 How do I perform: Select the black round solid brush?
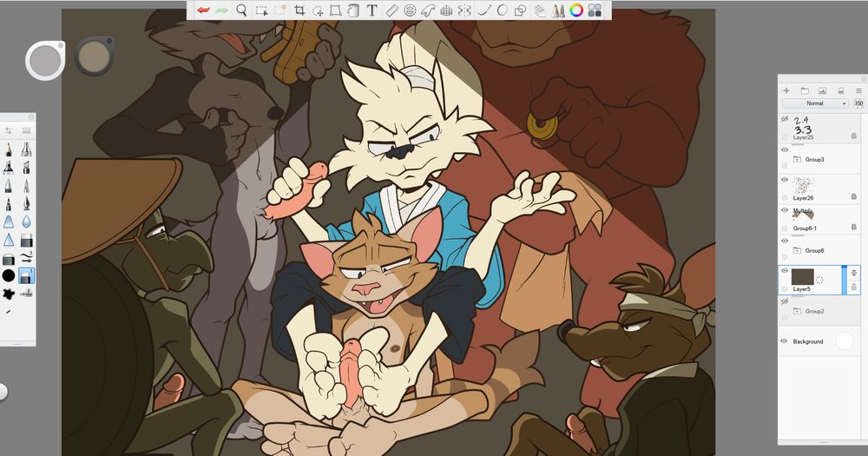pos(9,275)
